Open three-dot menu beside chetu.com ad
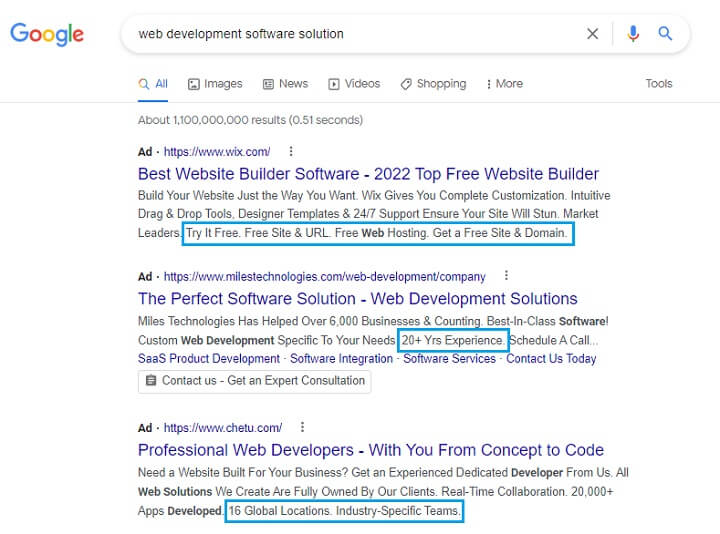 pyautogui.click(x=303, y=427)
